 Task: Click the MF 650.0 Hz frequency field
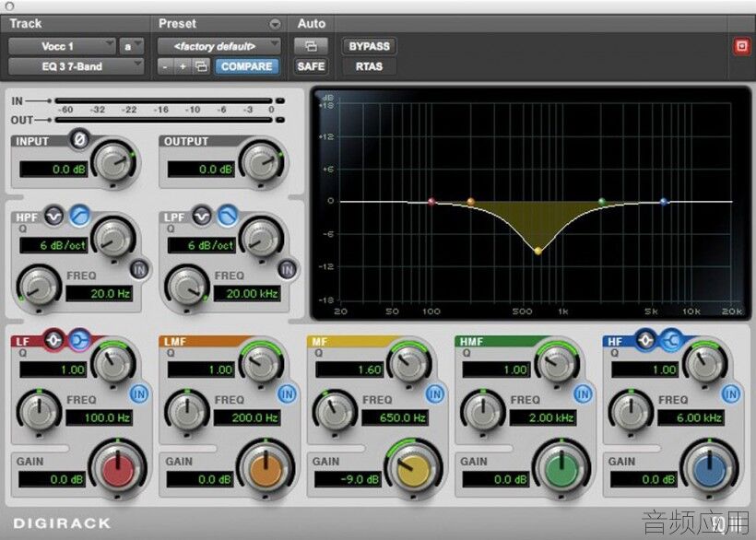pyautogui.click(x=396, y=417)
